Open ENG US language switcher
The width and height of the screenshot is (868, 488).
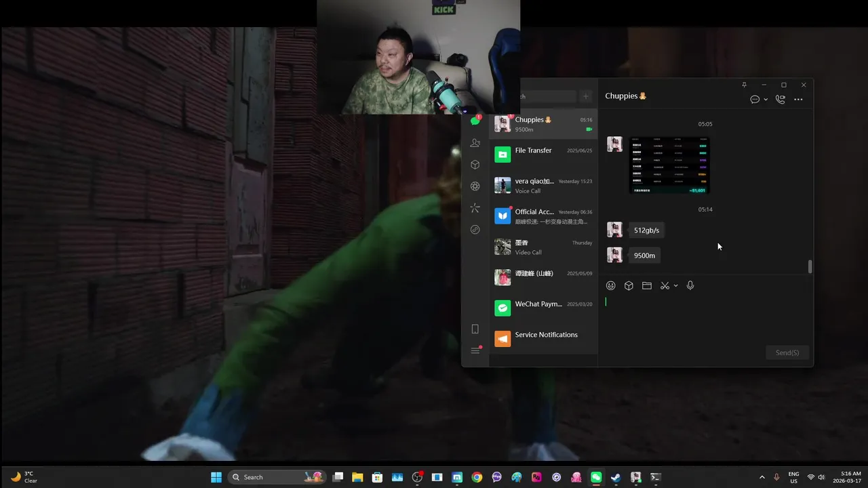click(793, 477)
